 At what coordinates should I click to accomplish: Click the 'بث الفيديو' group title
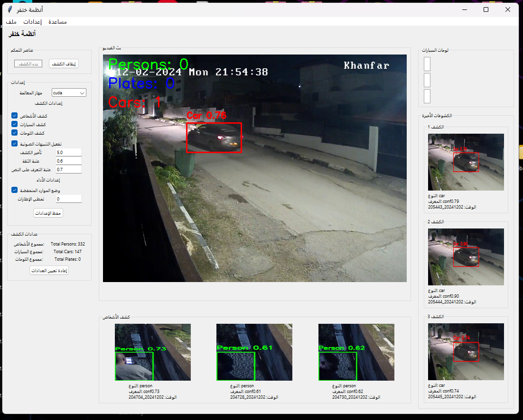(112, 48)
